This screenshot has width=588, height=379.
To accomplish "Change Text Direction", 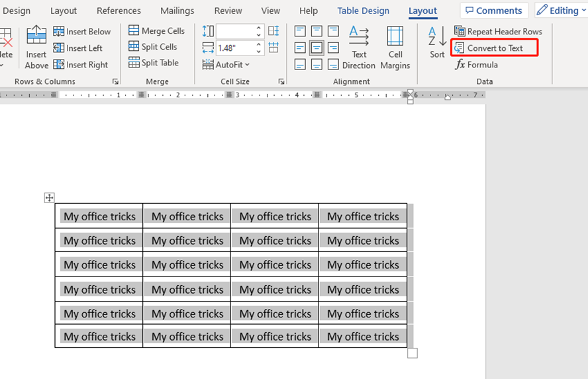I will tap(359, 48).
